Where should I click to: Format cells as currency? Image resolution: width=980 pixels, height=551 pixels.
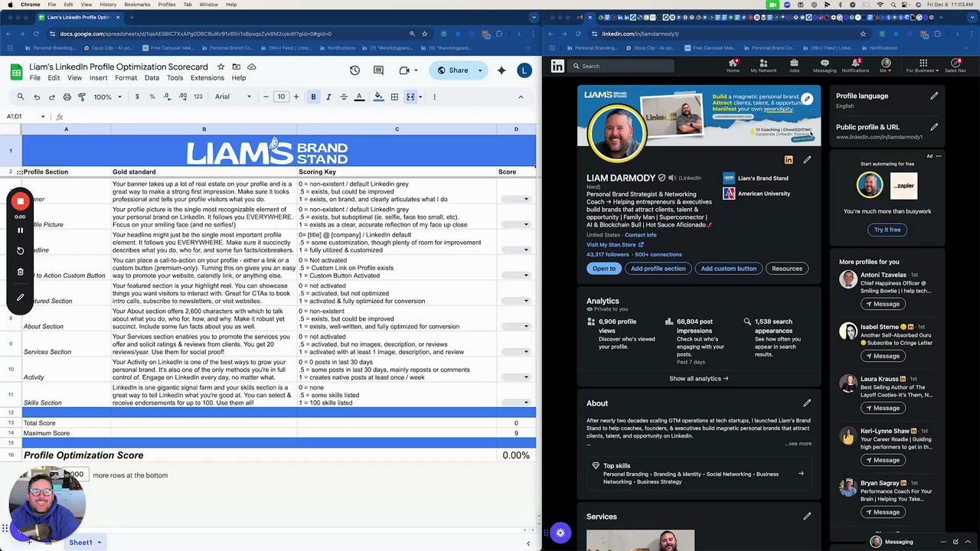[137, 97]
